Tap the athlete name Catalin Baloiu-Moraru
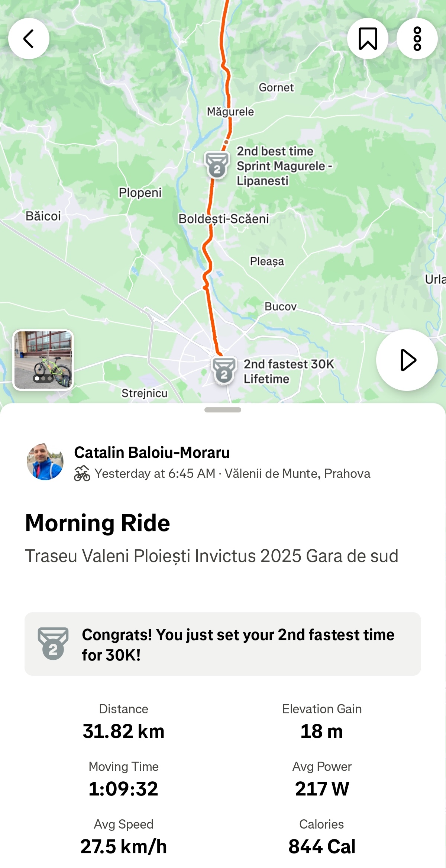The image size is (446, 868). pyautogui.click(x=152, y=453)
